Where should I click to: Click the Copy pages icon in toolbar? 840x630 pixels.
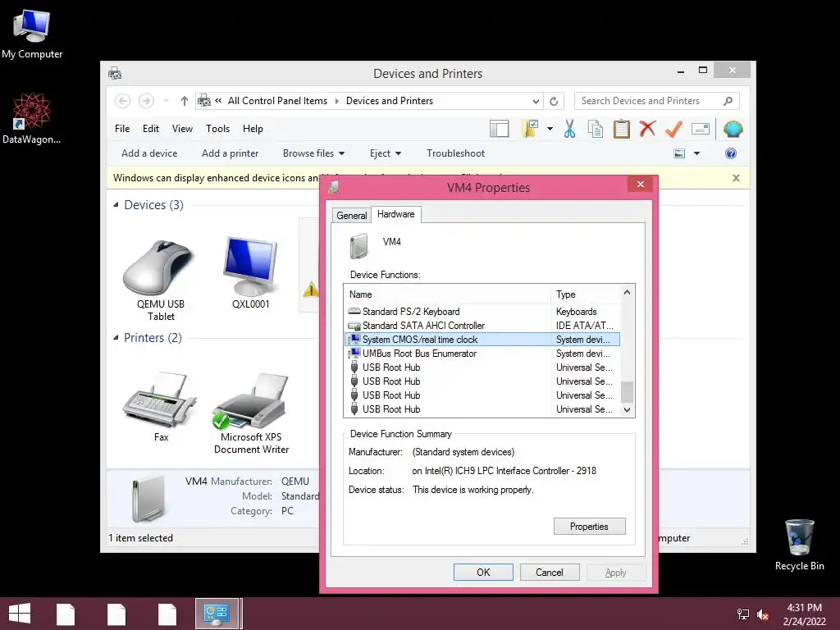(x=596, y=129)
